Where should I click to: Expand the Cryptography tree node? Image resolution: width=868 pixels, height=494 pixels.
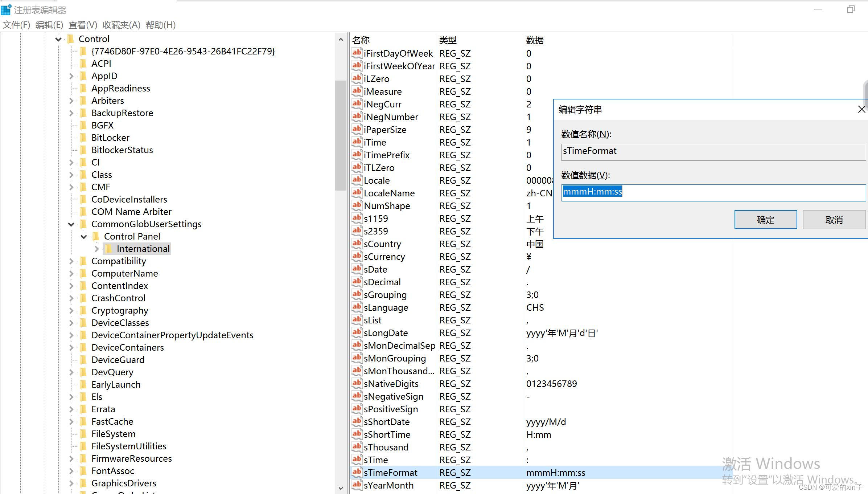pyautogui.click(x=71, y=311)
